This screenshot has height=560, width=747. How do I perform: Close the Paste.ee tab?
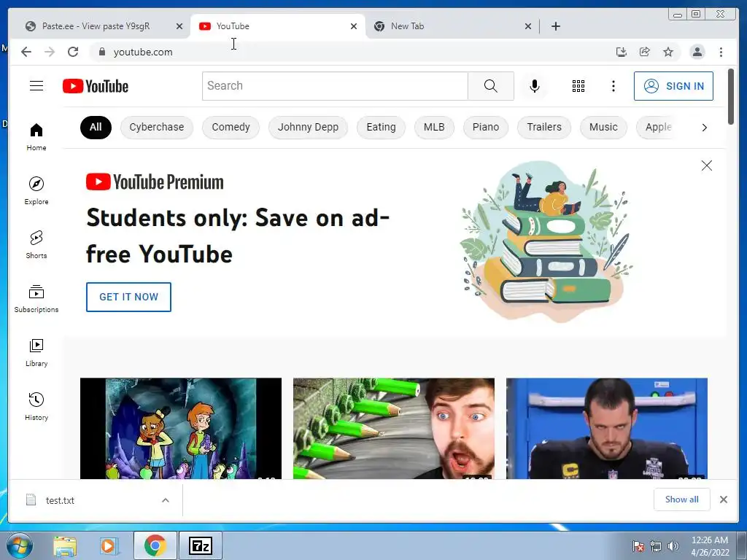tap(179, 26)
